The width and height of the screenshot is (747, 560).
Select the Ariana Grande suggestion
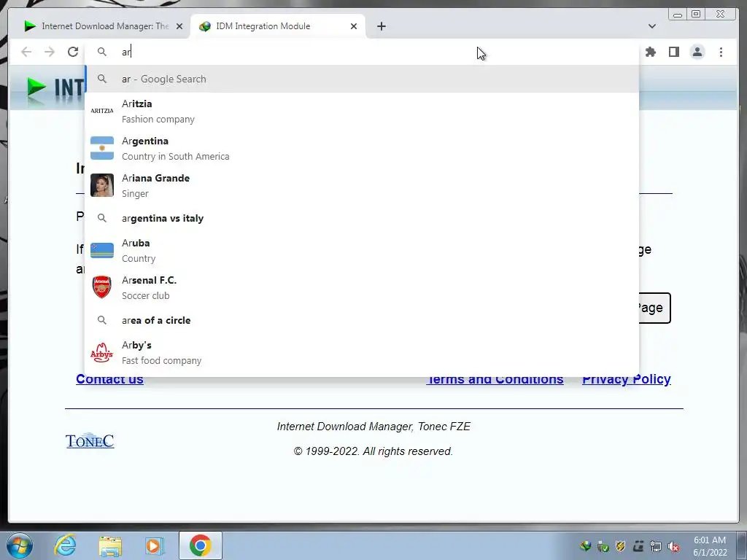pos(362,186)
